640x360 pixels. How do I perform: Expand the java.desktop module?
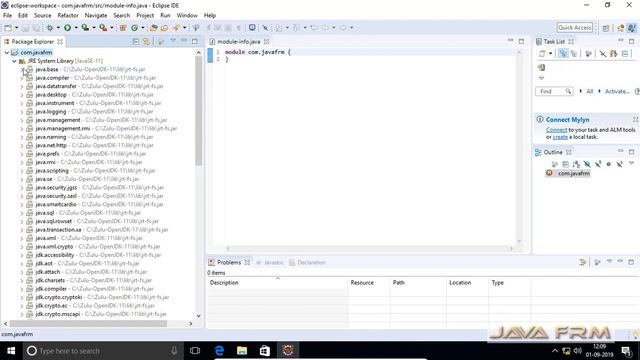[x=22, y=95]
